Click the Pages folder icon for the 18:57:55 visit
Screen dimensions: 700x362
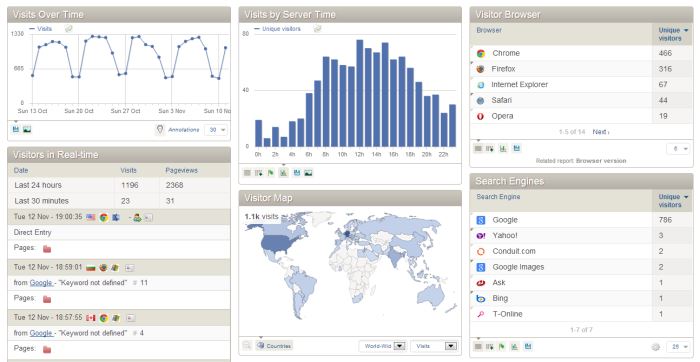(47, 350)
